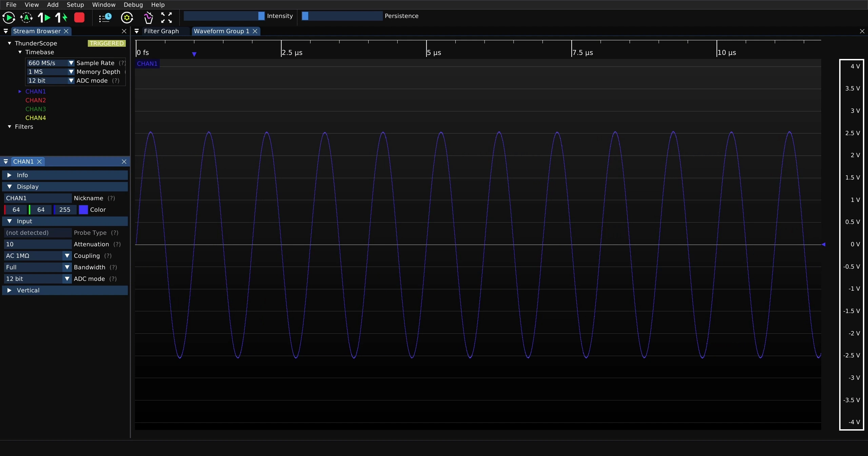The image size is (868, 456).
Task: Open the Setup menu
Action: (x=75, y=5)
